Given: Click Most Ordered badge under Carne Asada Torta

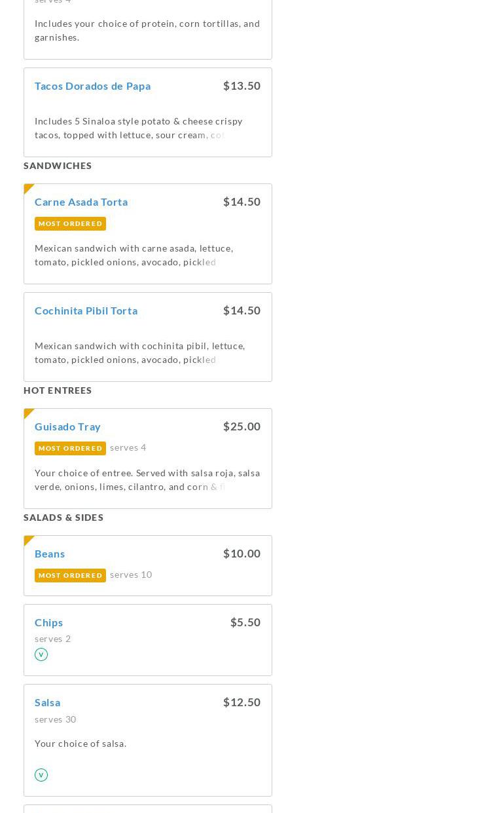Looking at the screenshot, I should tap(70, 223).
